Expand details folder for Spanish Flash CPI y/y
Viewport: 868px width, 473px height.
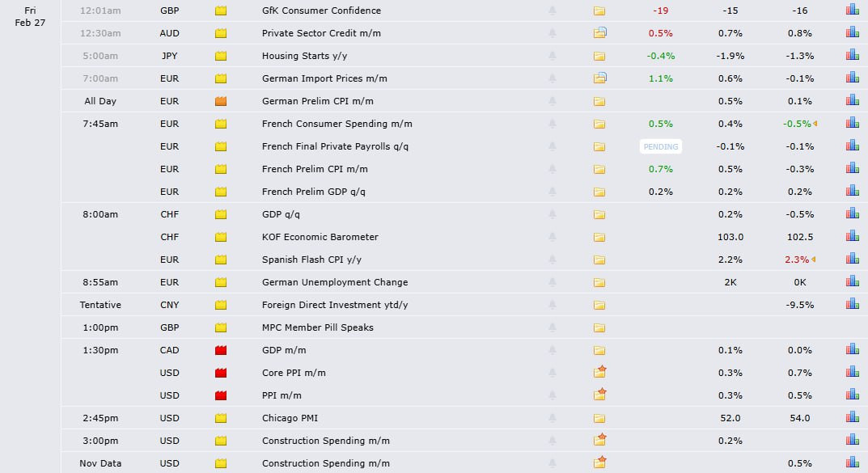pyautogui.click(x=599, y=260)
